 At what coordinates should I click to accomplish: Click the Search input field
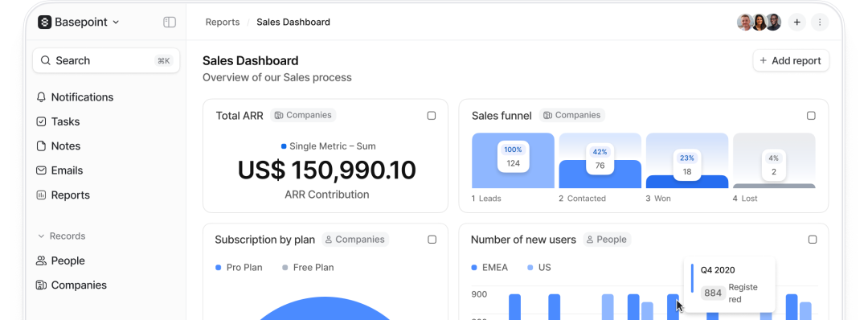click(x=106, y=60)
